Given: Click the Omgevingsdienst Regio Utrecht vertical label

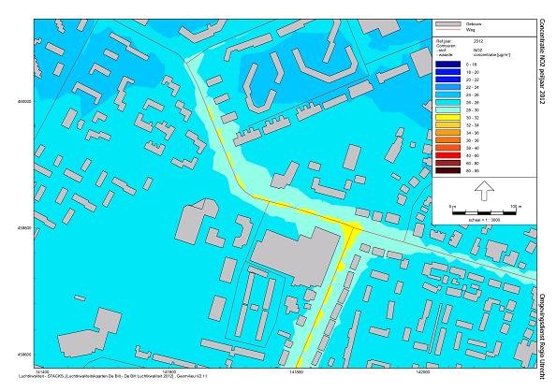Looking at the screenshot, I should click(542, 336).
